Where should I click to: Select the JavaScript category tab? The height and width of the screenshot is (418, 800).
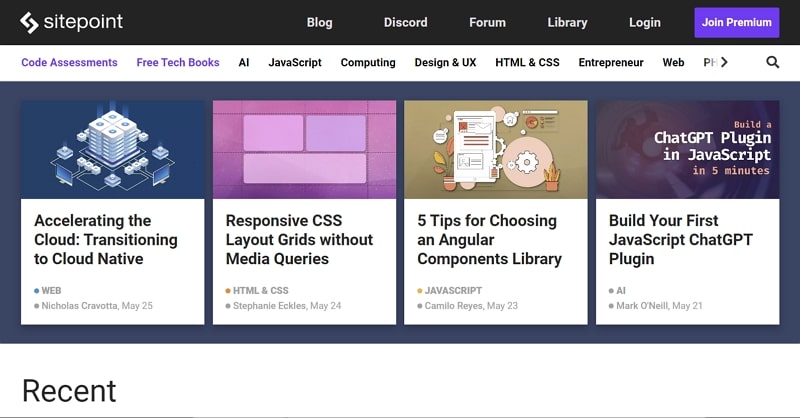[295, 62]
